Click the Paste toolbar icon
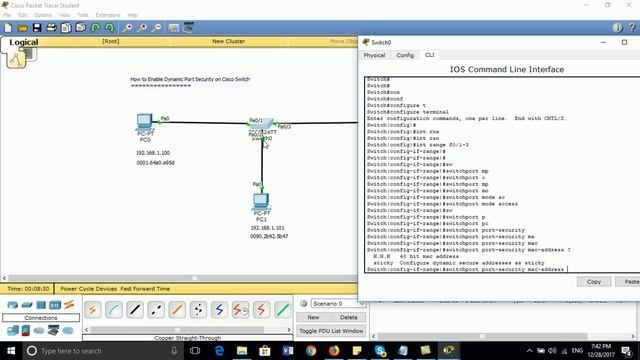This screenshot has height=360, width=640. [x=81, y=28]
